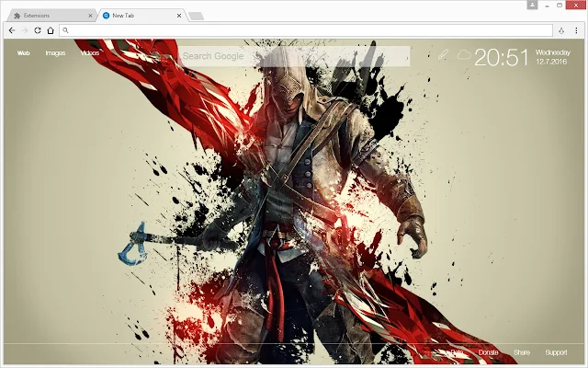This screenshot has height=368, width=588.
Task: Select the New Tab tab
Action: pyautogui.click(x=141, y=16)
